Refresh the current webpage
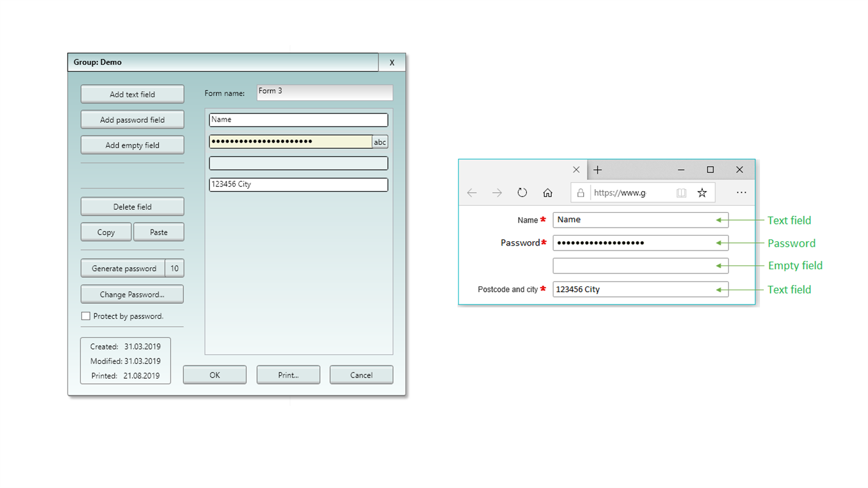Image resolution: width=868 pixels, height=488 pixels. click(522, 192)
